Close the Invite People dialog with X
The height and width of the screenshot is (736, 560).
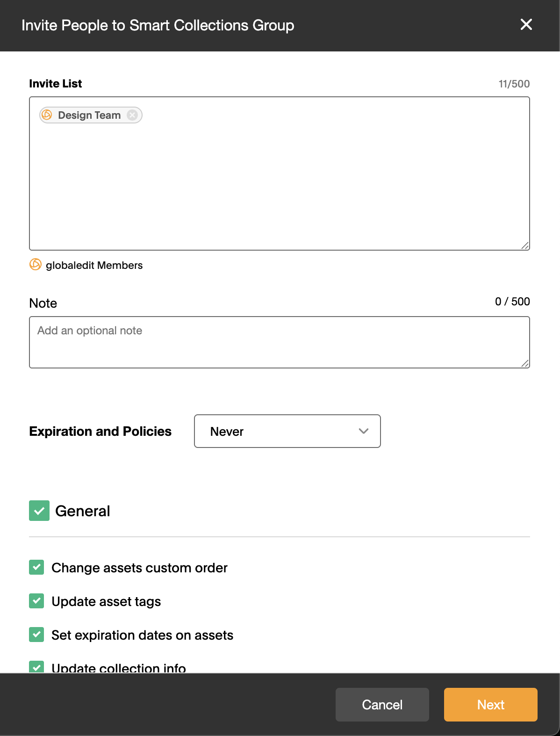click(526, 24)
